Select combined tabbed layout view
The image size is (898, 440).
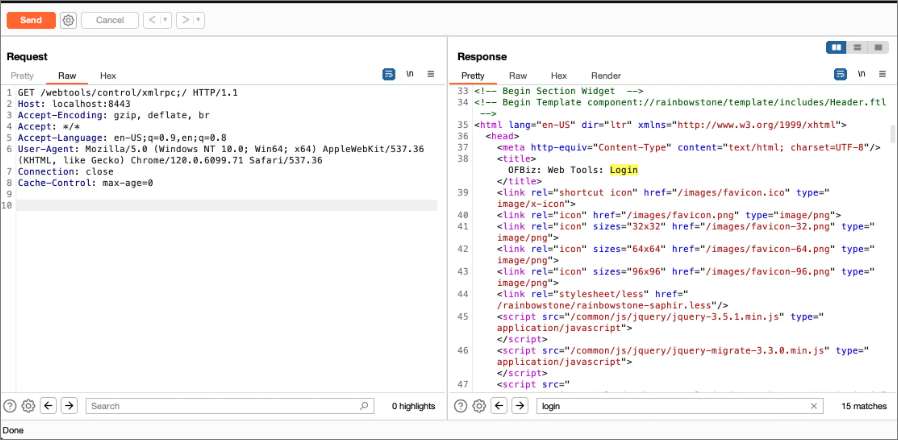[877, 48]
